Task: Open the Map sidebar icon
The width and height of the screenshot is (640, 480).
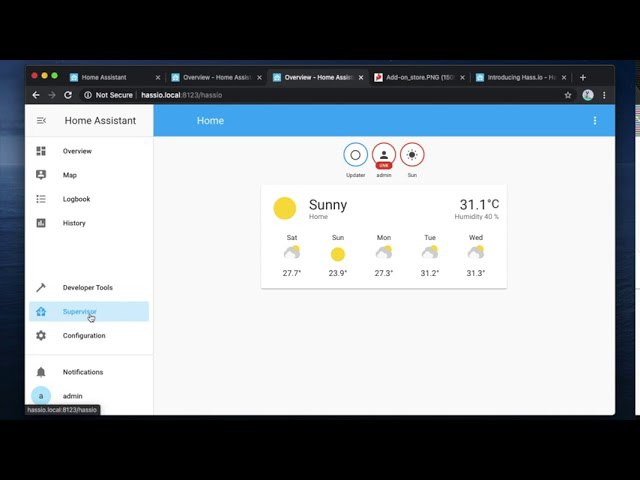Action: point(41,175)
